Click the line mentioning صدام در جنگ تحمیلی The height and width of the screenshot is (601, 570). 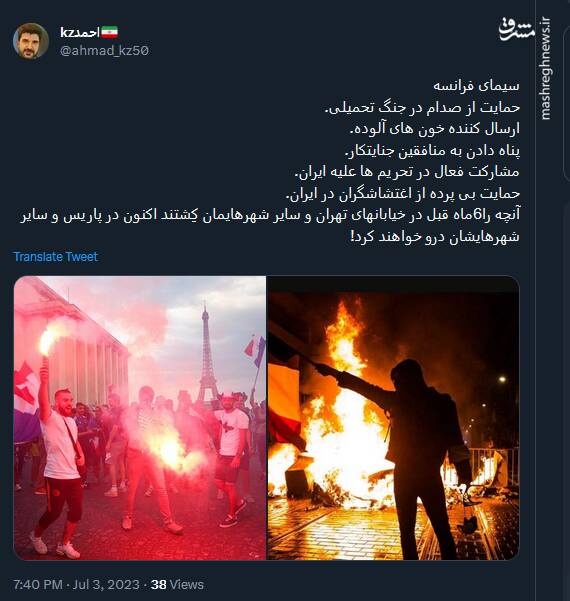pyautogui.click(x=422, y=107)
